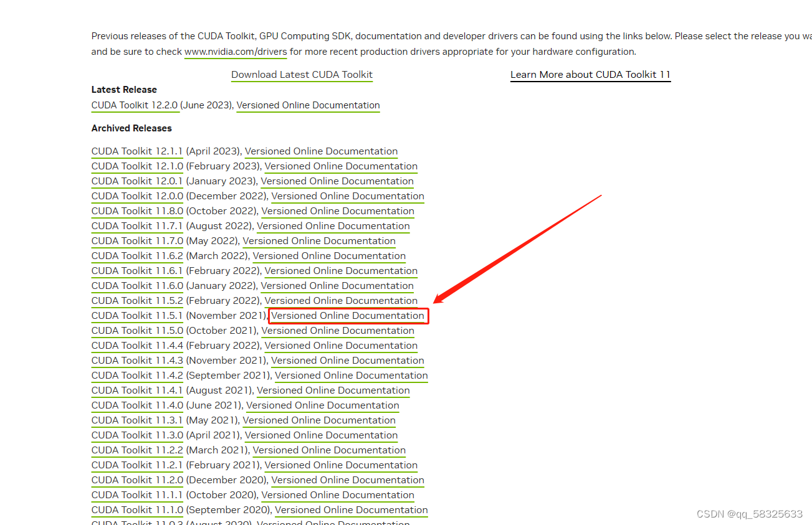View documentation for CUDA Toolkit 11.6.0
Image resolution: width=812 pixels, height=525 pixels.
point(337,286)
